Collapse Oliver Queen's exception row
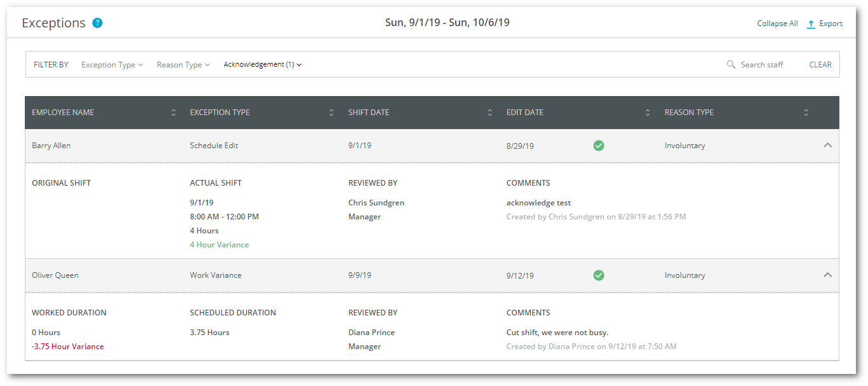This screenshot has width=868, height=386. tap(827, 275)
